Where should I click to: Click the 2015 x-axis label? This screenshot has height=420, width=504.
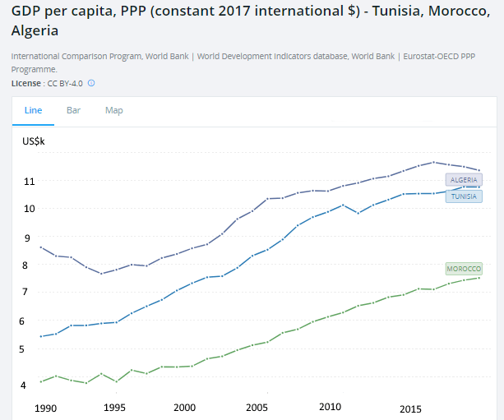click(x=410, y=409)
